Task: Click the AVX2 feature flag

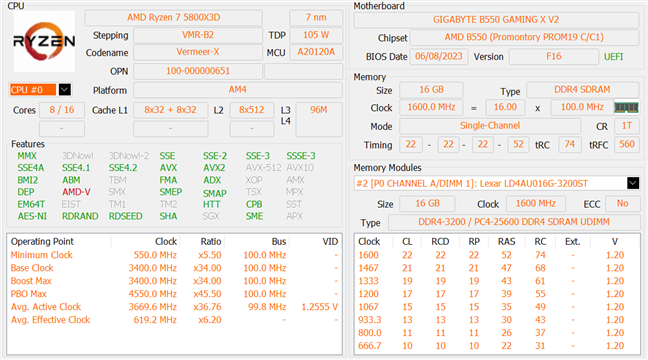Action: [214, 168]
